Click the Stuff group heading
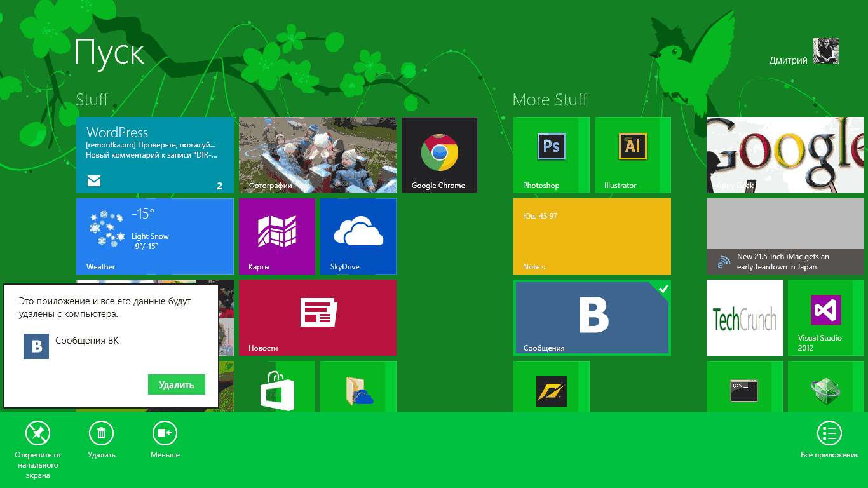This screenshot has height=488, width=868. 92,99
